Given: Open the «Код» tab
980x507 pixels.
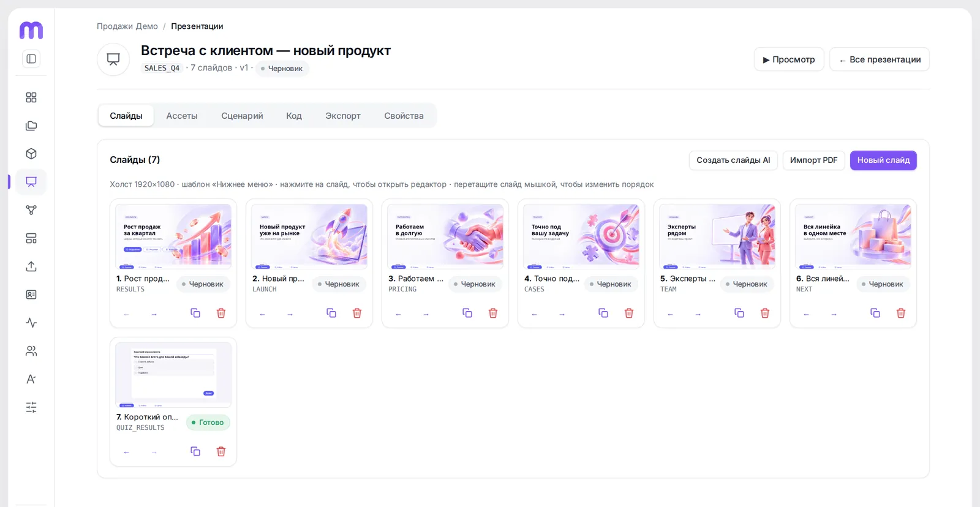Looking at the screenshot, I should [294, 116].
